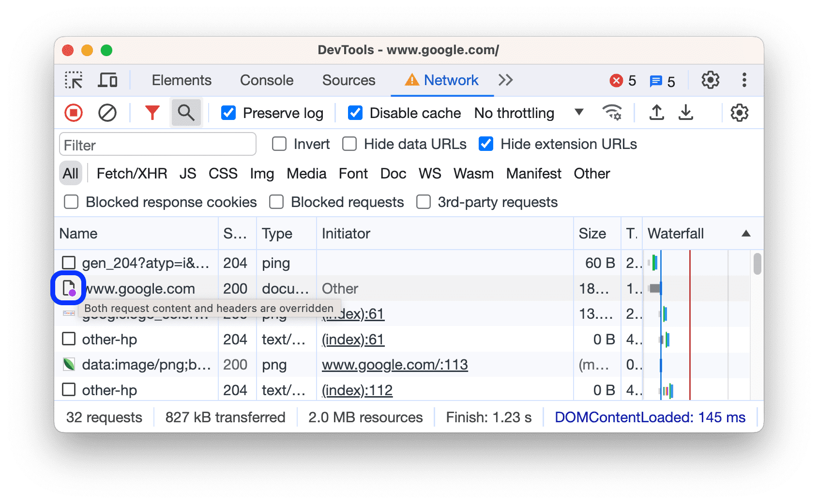Open search in network requests
The image size is (818, 504).
pos(186,112)
